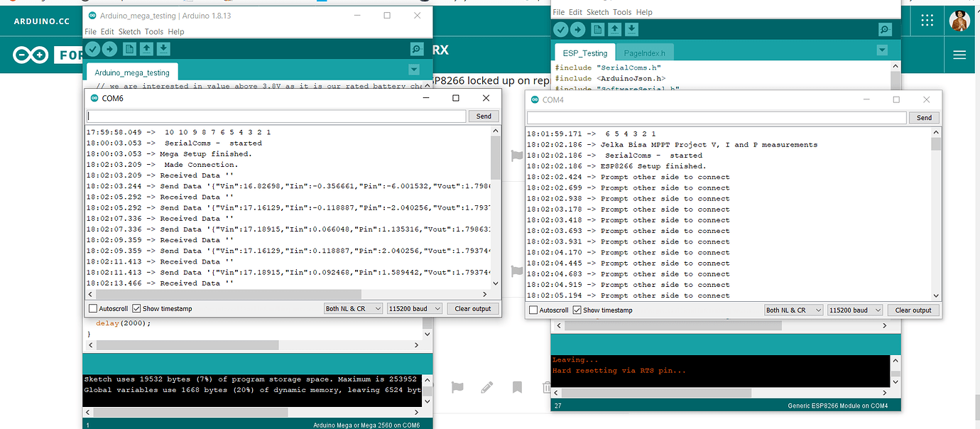The image size is (980, 429).
Task: Open tab dropdown arrow in Arduino_mega_testing window
Action: pyautogui.click(x=414, y=70)
